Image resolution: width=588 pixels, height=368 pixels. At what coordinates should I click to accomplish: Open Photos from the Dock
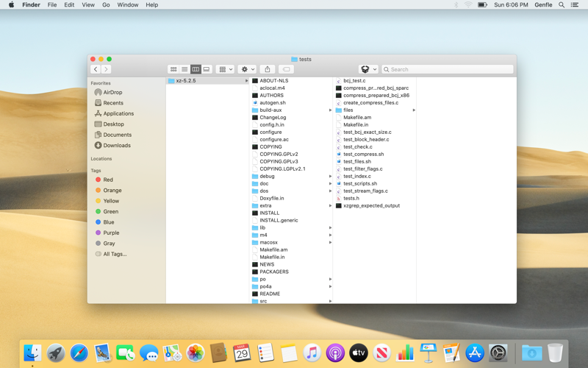click(x=196, y=353)
